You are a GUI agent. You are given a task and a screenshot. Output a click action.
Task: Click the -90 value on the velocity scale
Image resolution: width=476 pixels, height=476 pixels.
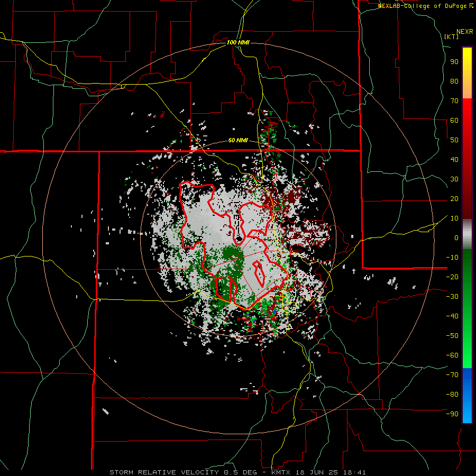(x=452, y=414)
